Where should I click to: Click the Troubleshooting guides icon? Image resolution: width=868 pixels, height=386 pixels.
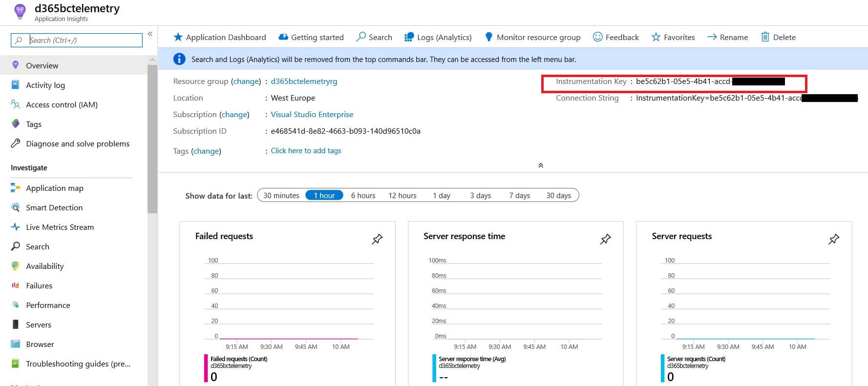tap(16, 364)
